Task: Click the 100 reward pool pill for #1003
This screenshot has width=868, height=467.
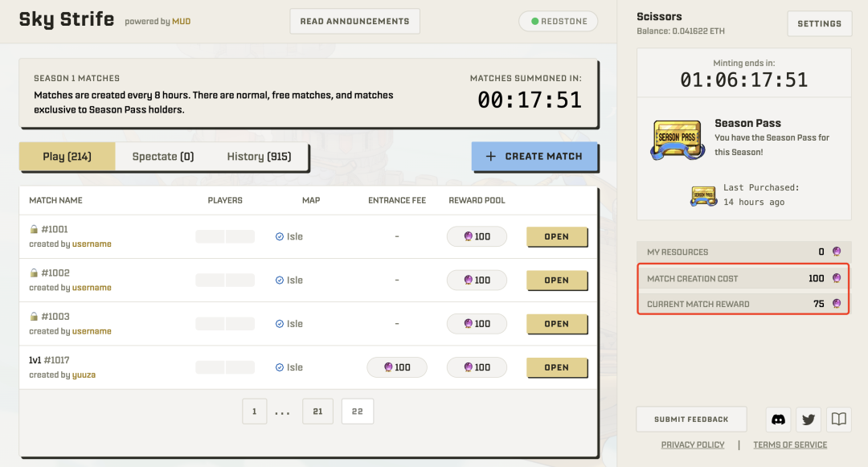Action: [x=477, y=324]
